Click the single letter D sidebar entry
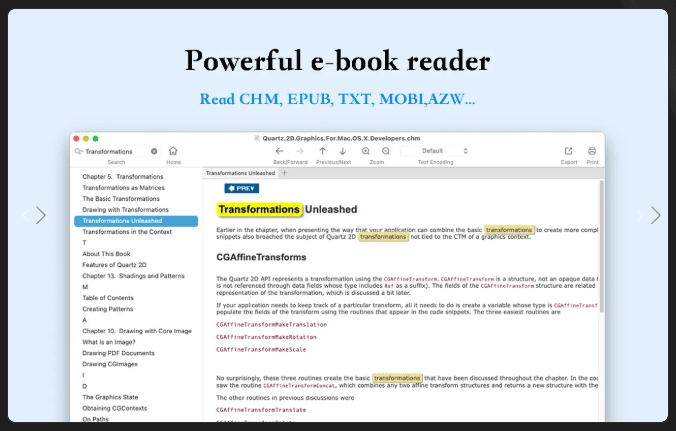The width and height of the screenshot is (676, 431). coord(84,386)
